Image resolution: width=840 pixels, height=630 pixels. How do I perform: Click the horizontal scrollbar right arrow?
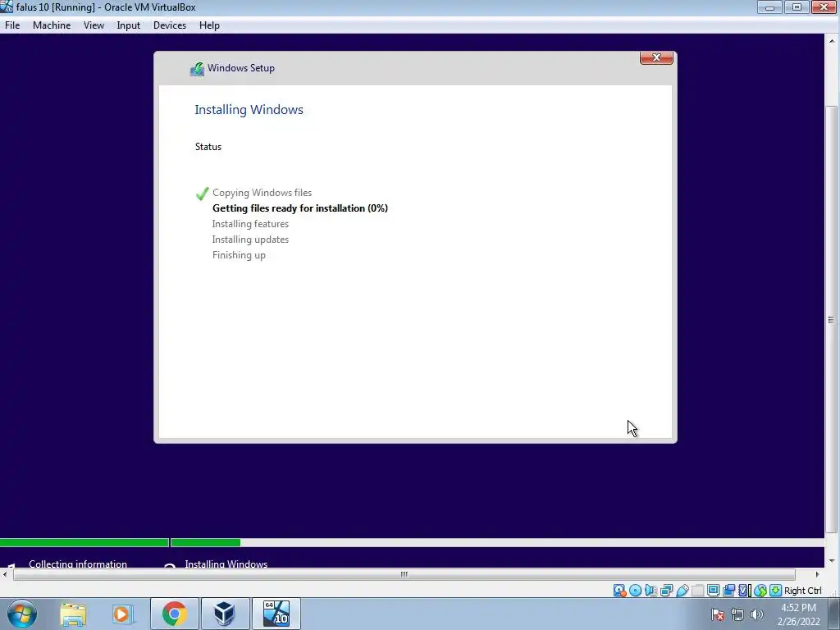pyautogui.click(x=818, y=574)
